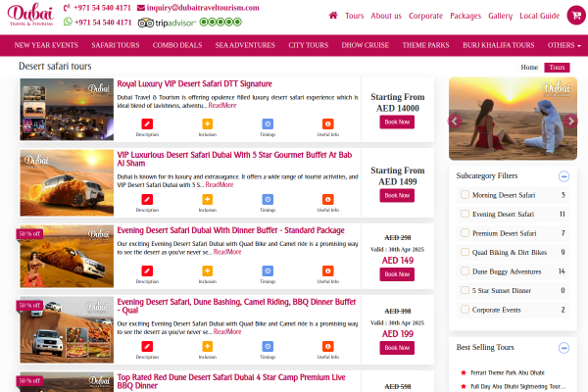
Task: Check the Premium Desert Safari filter
Action: [x=465, y=233]
